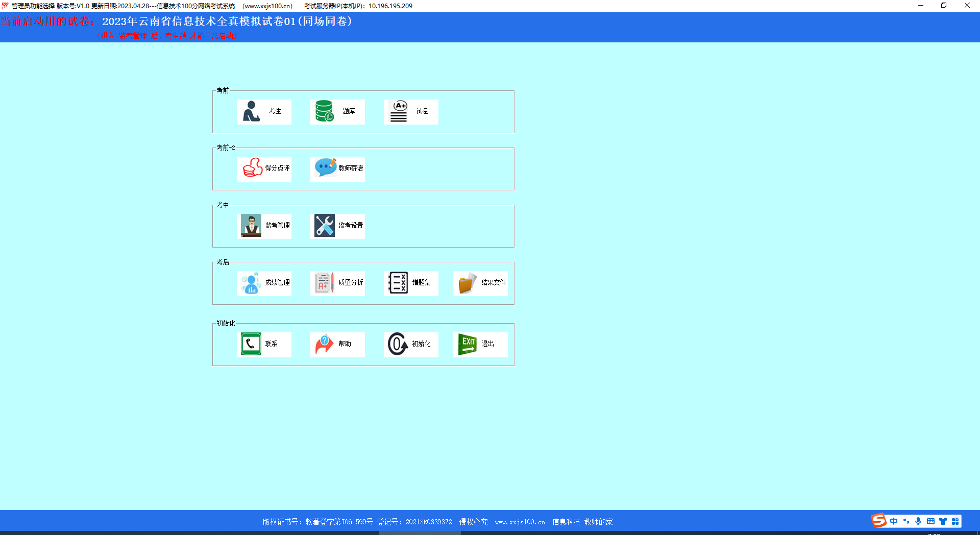Open 错题集 wrong-answer collection
The height and width of the screenshot is (535, 980).
click(411, 283)
